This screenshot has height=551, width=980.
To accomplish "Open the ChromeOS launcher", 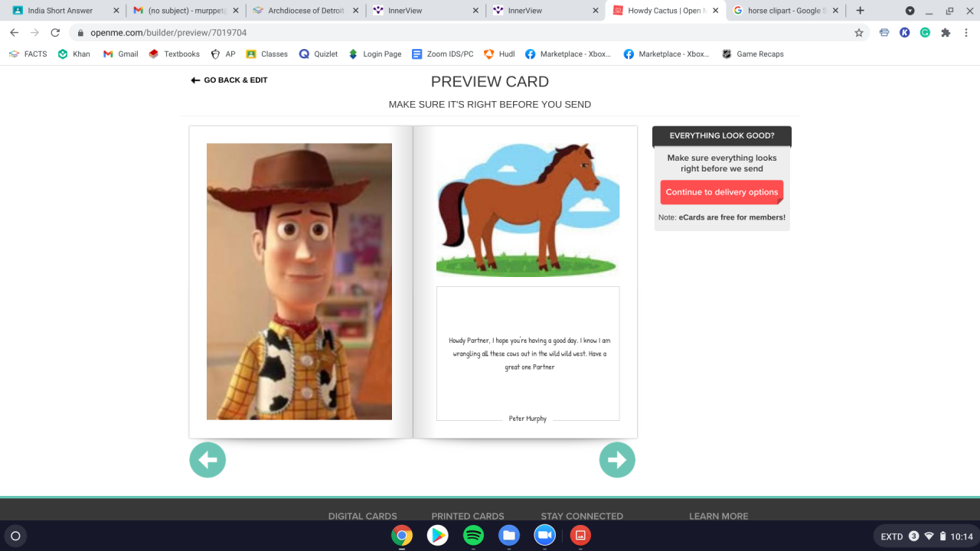I will pos(15,536).
